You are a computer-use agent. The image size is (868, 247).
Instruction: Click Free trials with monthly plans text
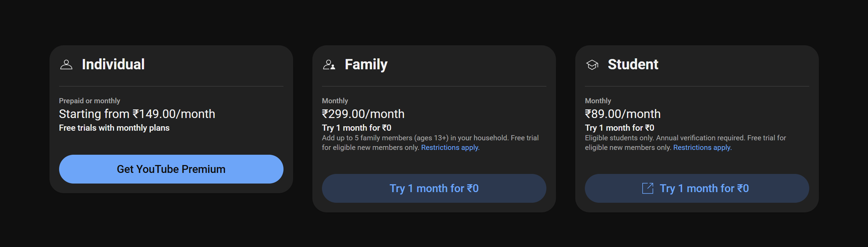click(114, 128)
